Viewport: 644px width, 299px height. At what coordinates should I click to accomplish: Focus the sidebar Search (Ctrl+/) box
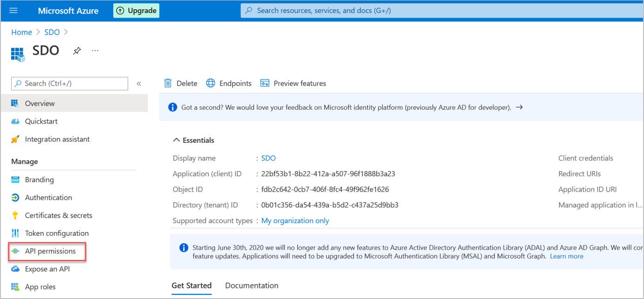(x=70, y=83)
